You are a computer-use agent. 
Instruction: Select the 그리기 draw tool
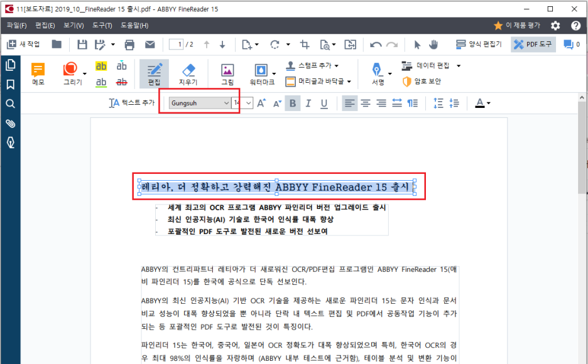(71, 74)
